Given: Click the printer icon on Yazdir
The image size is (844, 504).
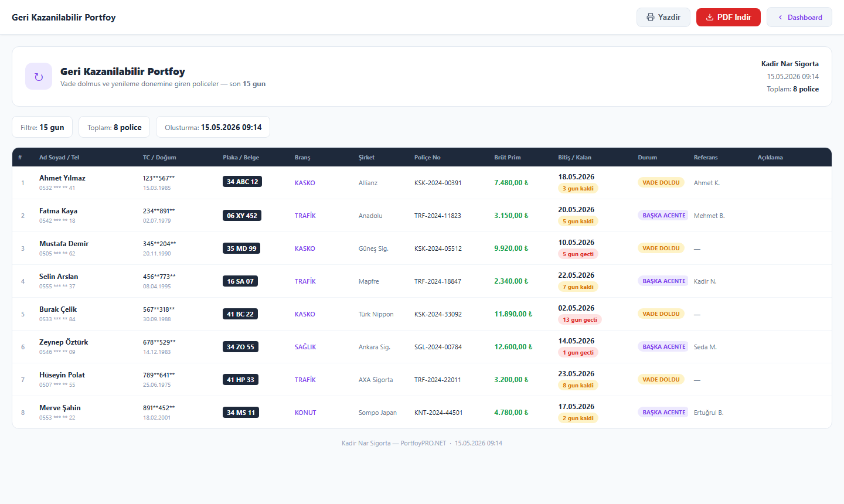Looking at the screenshot, I should pos(651,17).
